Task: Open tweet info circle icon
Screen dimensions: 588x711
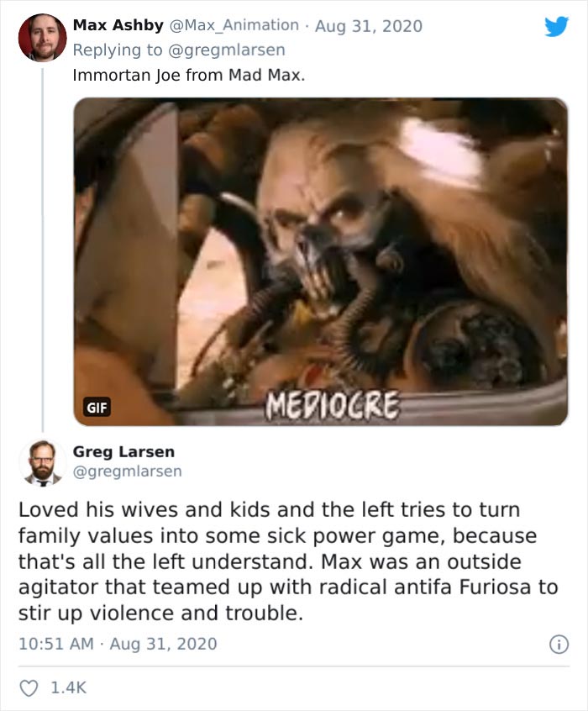Action: (559, 645)
